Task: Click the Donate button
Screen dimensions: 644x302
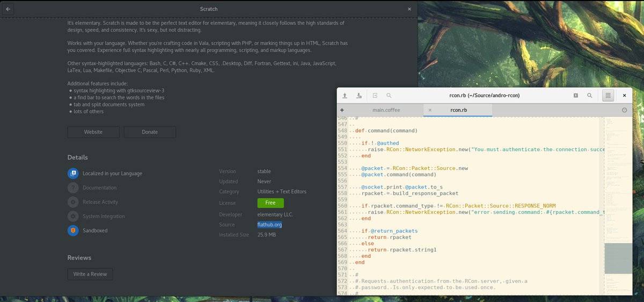Action: tap(150, 132)
